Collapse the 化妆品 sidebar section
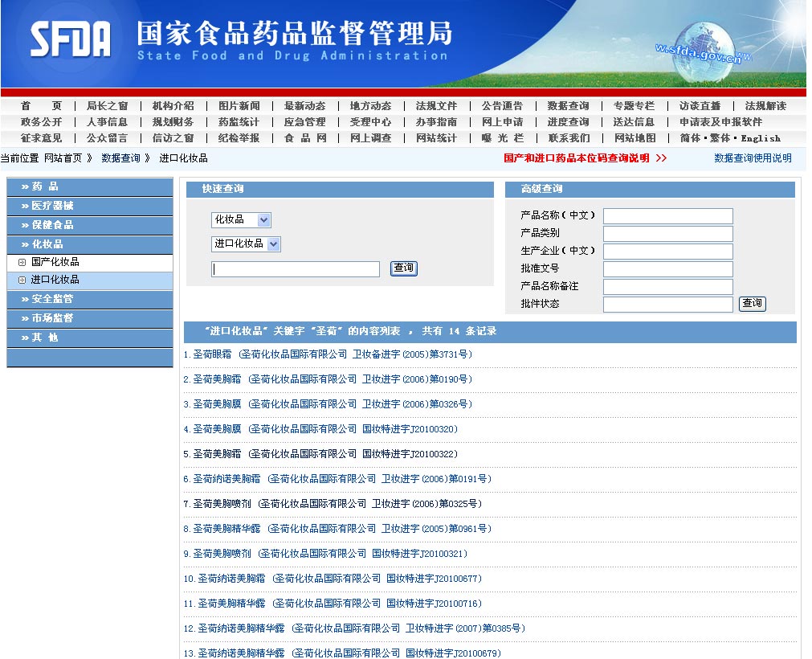 pos(90,244)
